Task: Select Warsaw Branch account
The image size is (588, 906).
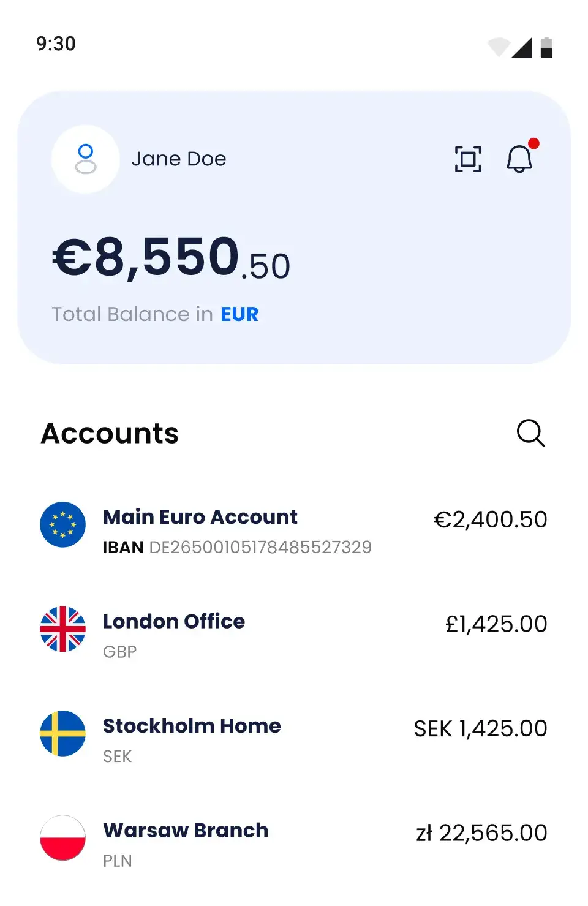Action: [x=186, y=831]
